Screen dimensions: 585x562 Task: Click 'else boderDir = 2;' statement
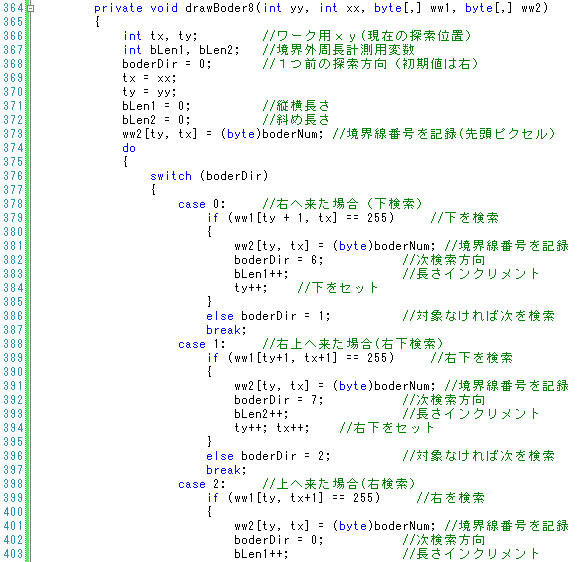[268, 456]
